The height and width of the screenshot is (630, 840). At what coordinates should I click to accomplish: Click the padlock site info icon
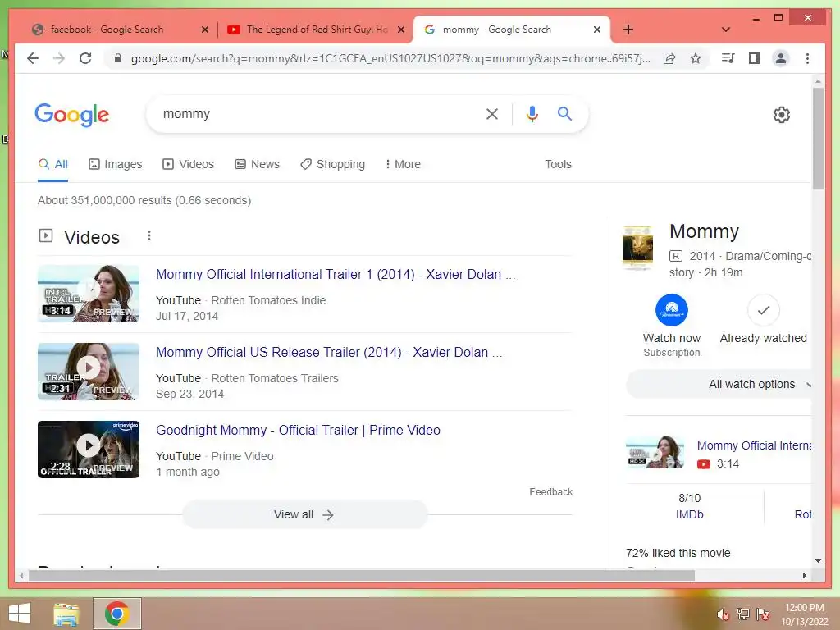pyautogui.click(x=118, y=58)
